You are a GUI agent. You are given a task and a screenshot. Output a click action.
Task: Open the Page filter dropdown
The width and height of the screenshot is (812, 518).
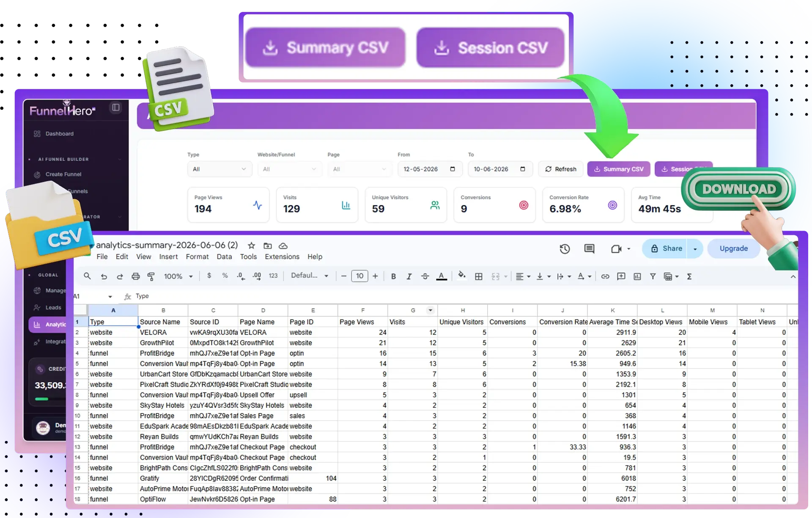(x=359, y=169)
